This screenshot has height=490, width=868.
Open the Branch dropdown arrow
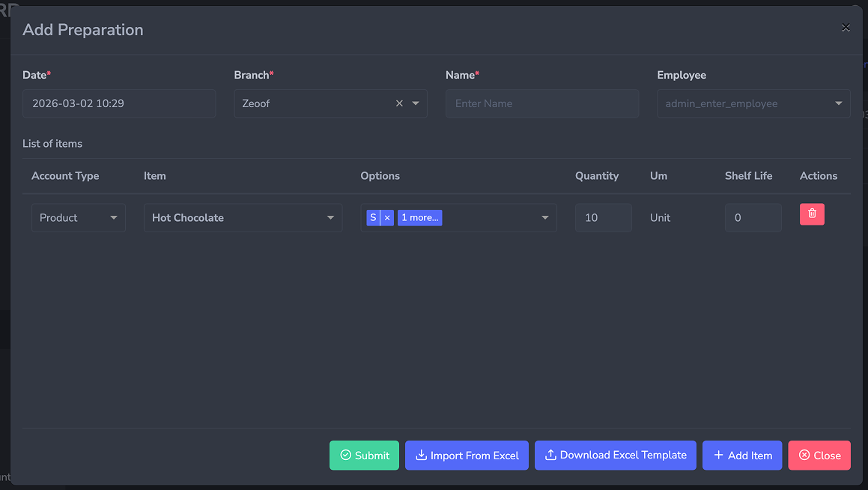click(416, 103)
